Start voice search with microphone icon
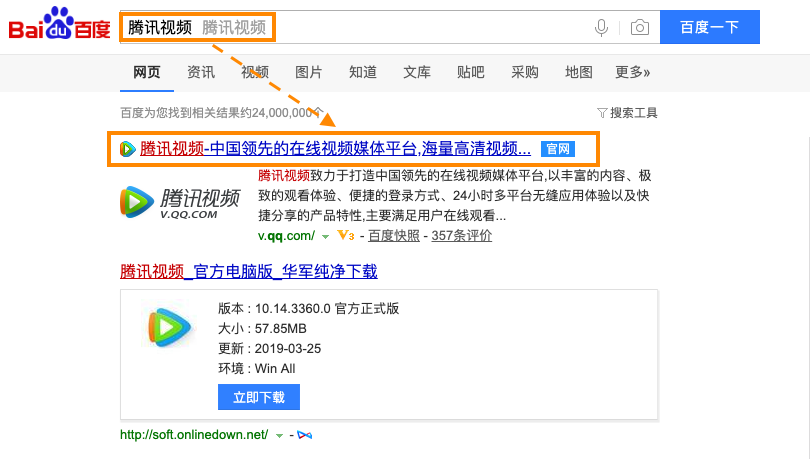The width and height of the screenshot is (810, 459). (x=601, y=27)
